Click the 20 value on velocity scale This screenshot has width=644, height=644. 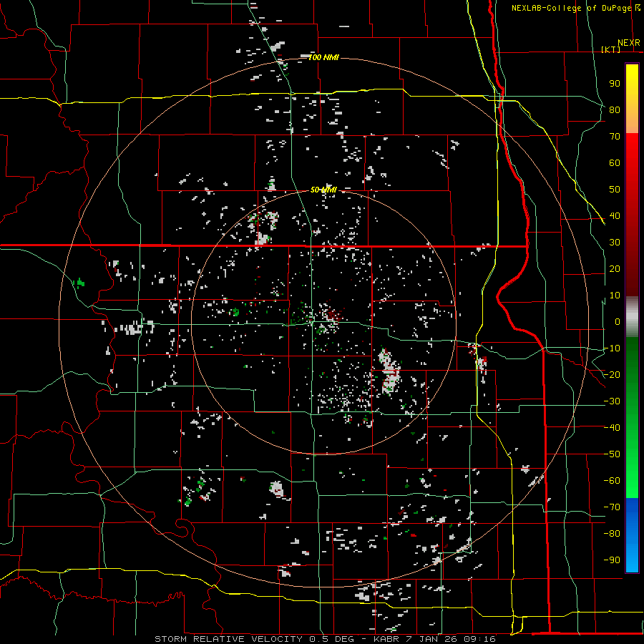click(x=615, y=269)
